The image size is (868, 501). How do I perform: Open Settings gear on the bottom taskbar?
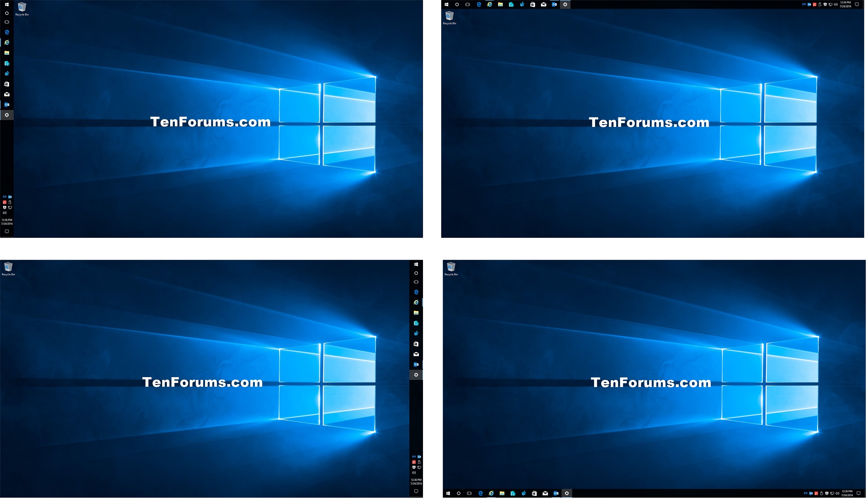[567, 493]
